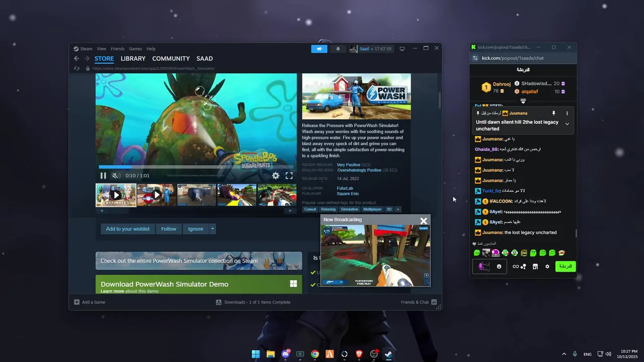Pause the PowerWash trailer video
This screenshot has height=362, width=644.
[103, 175]
